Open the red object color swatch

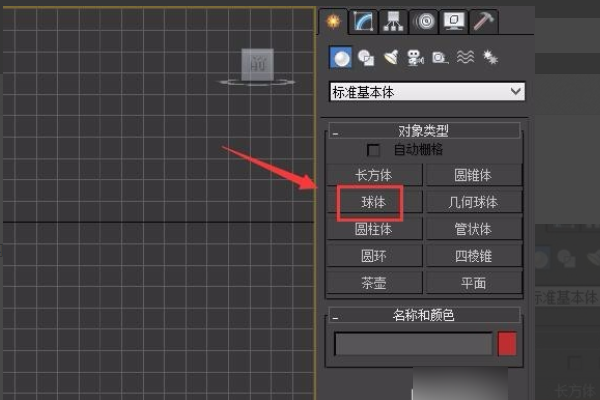coord(507,344)
